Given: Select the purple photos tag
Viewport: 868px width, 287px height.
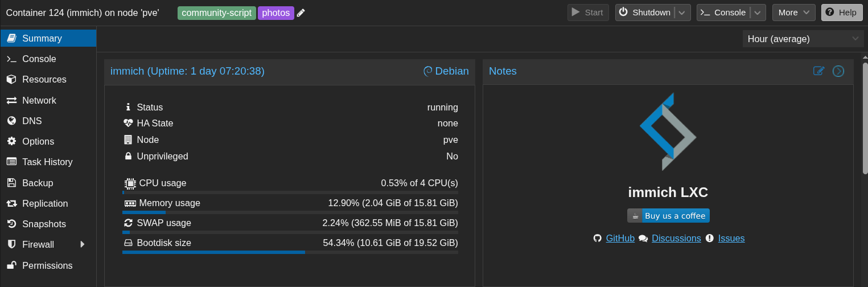Looking at the screenshot, I should pyautogui.click(x=276, y=13).
